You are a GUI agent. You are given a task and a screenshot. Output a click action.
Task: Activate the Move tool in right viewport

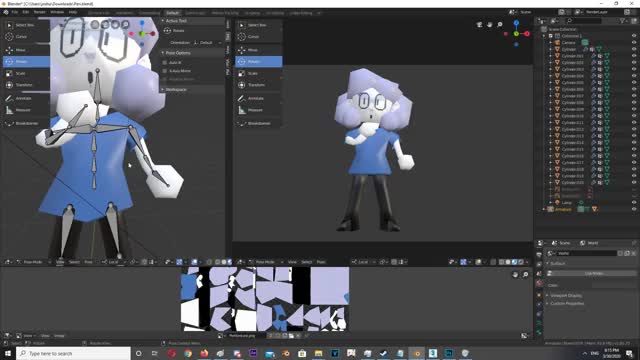point(259,50)
